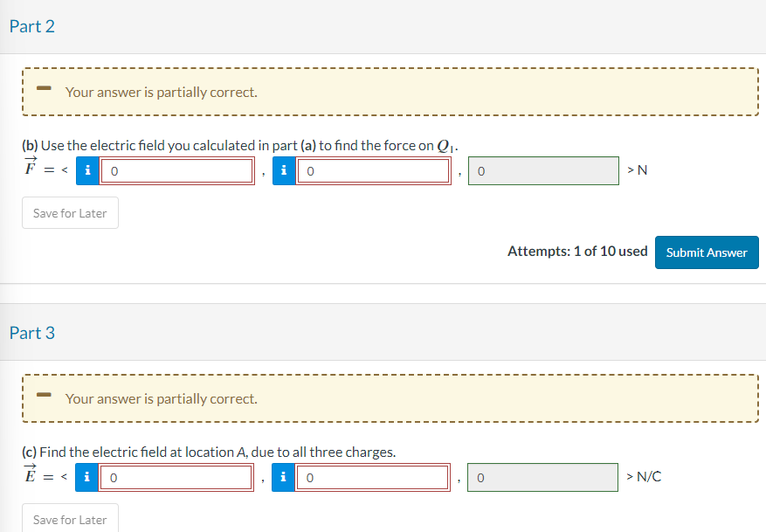
Task: Click the grayed z-component field in Part 3
Action: [542, 476]
